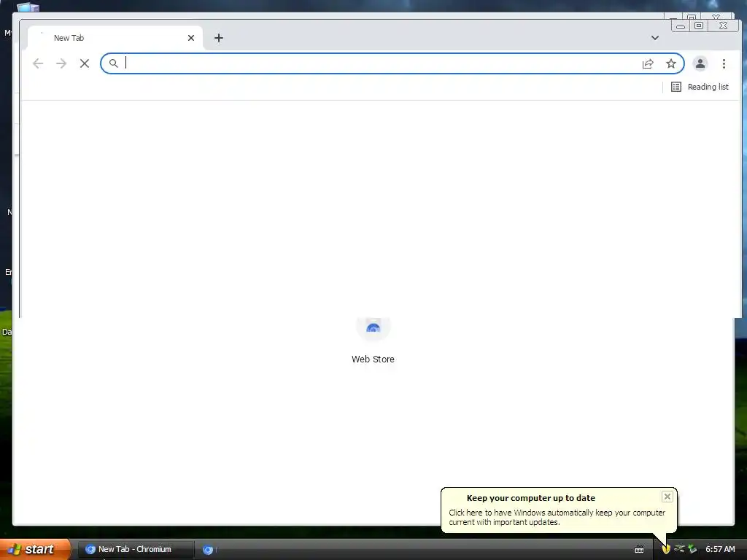
Task: Open the profile avatar menu
Action: coord(700,64)
